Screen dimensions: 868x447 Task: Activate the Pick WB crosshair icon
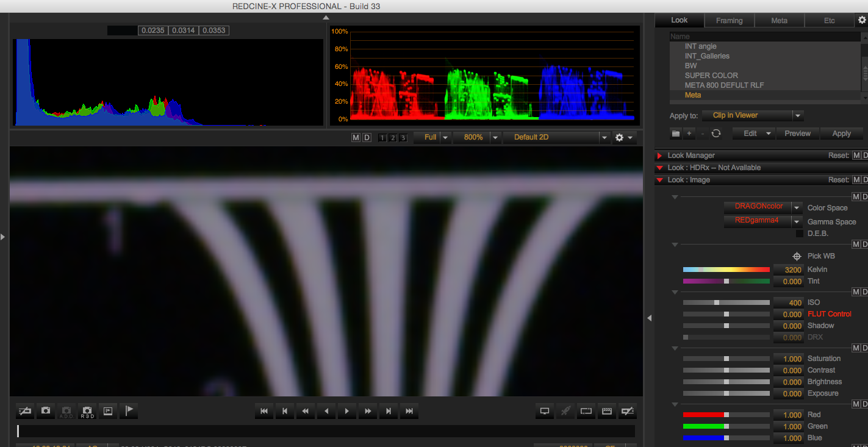tap(796, 256)
